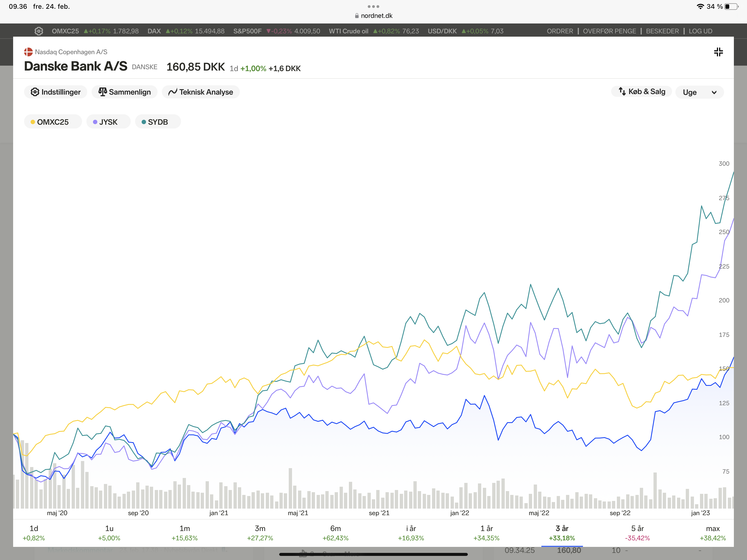
Task: Select the 1 år time range
Action: pyautogui.click(x=486, y=533)
